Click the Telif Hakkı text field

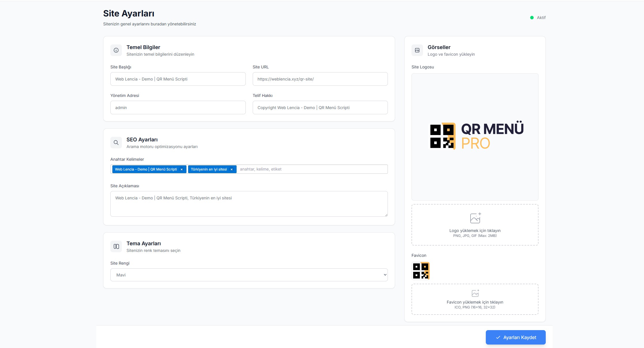(x=320, y=108)
